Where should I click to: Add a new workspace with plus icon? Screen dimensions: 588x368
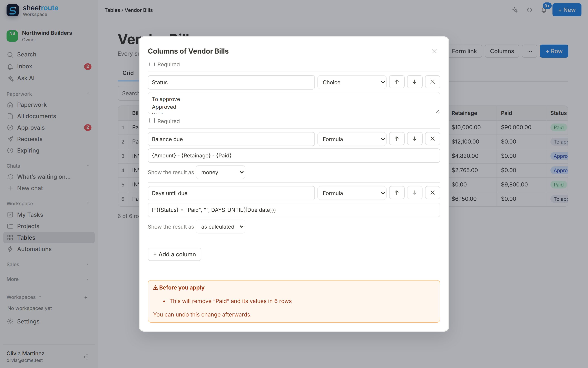(x=86, y=297)
